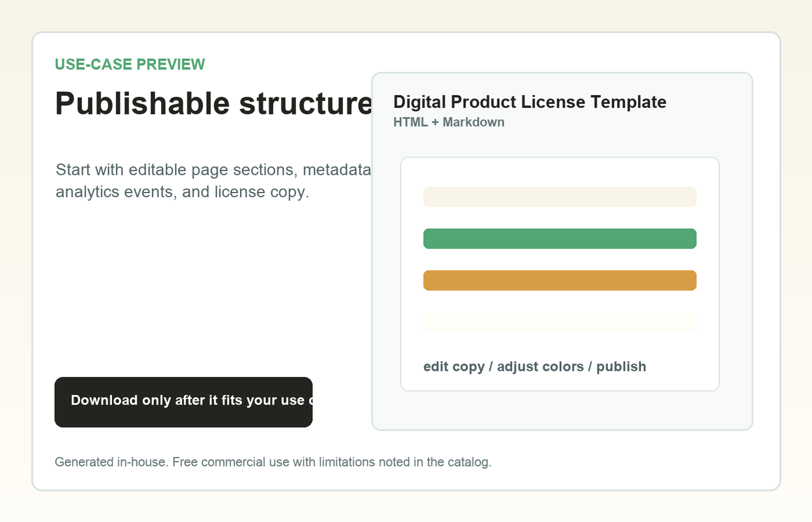Click the Publishable structure heading
Screen dimensions: 812x522
point(213,103)
